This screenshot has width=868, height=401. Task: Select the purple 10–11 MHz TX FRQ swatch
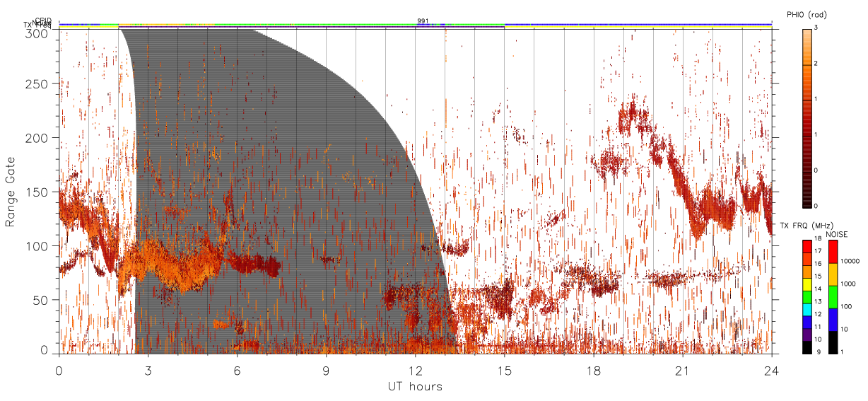click(x=807, y=334)
